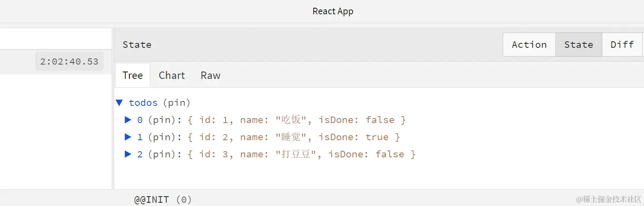
Task: Switch to the Tree tab
Action: [x=133, y=76]
